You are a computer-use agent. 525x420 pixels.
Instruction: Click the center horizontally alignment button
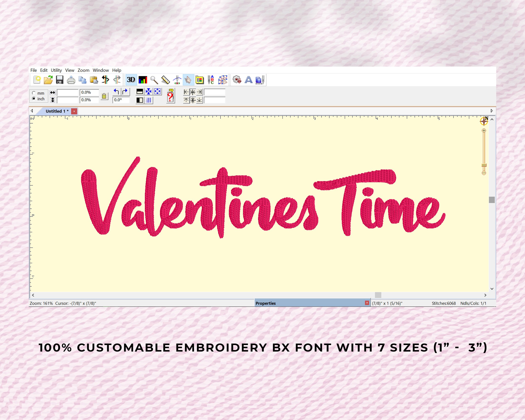click(193, 92)
